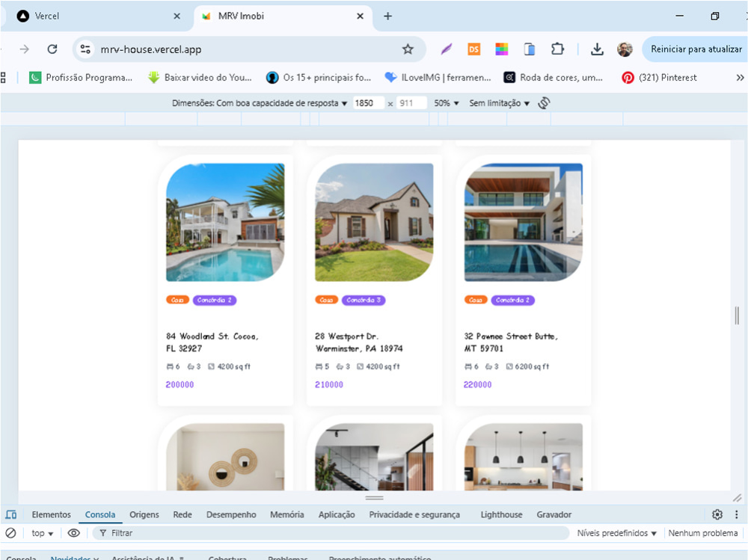Open the Níveis predefinidos log levels dropdown

point(617,533)
